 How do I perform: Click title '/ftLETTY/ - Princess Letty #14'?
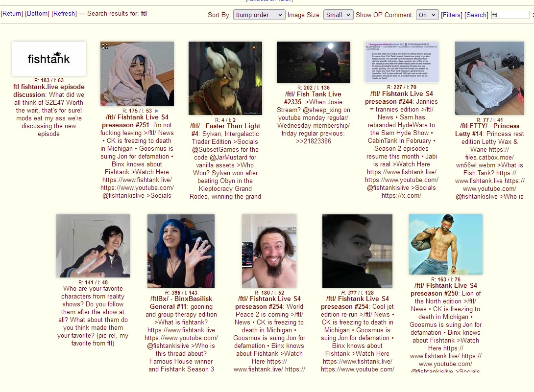489,130
